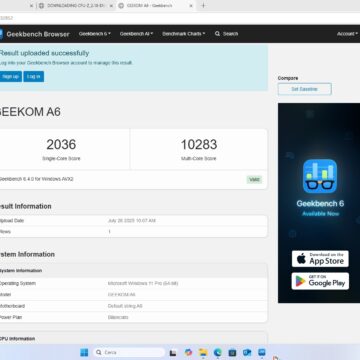Click the Operating System row label
360x360 pixels.
click(17, 283)
